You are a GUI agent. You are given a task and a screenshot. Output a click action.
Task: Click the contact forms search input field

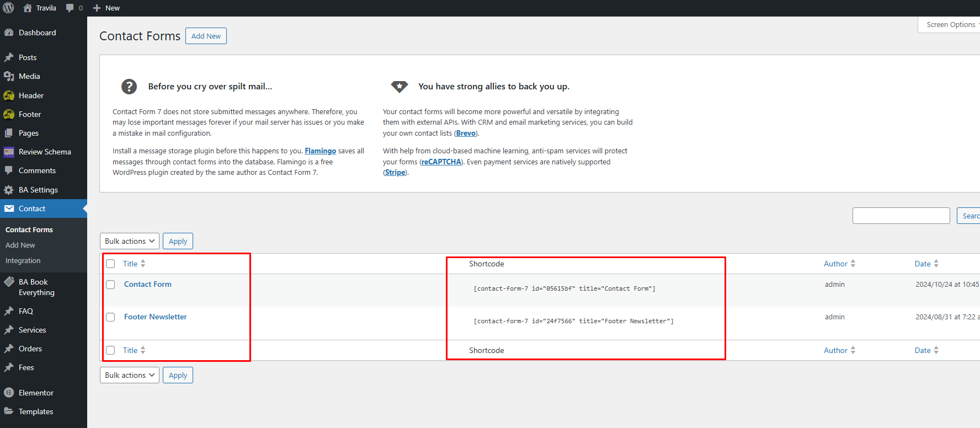(901, 216)
